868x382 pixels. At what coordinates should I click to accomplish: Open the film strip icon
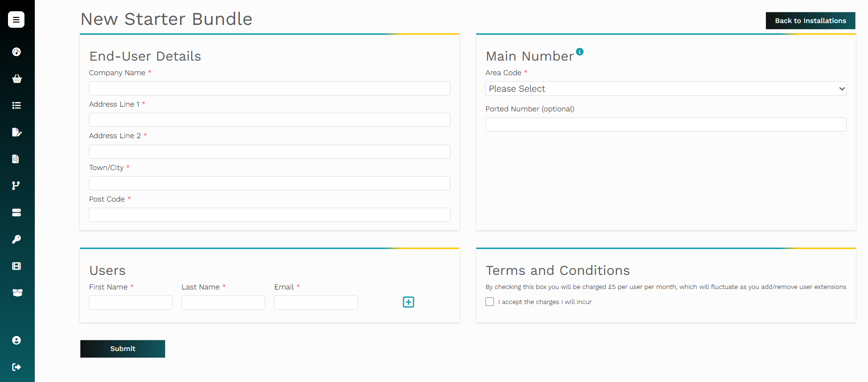pos(16,266)
